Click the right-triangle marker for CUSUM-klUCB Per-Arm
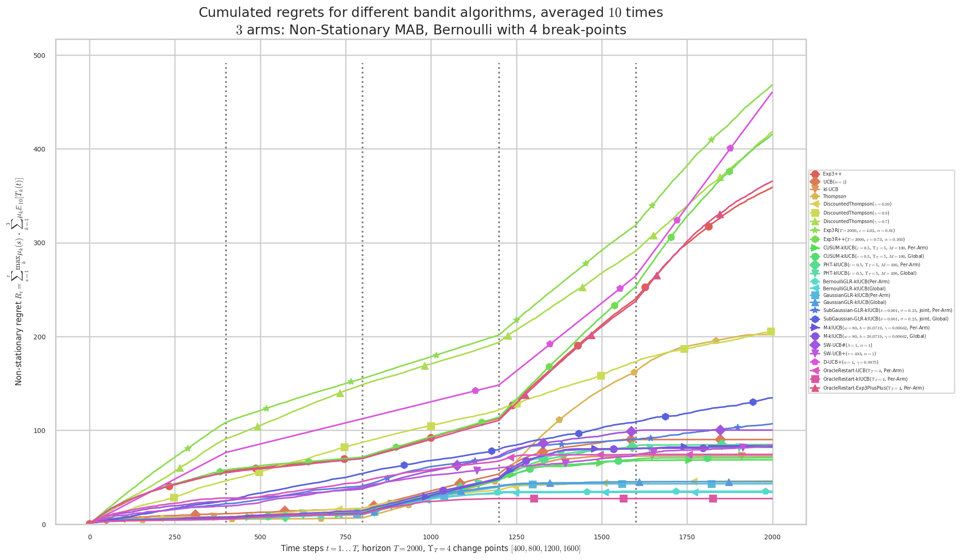Viewport: 960px width, 560px height. tap(815, 248)
